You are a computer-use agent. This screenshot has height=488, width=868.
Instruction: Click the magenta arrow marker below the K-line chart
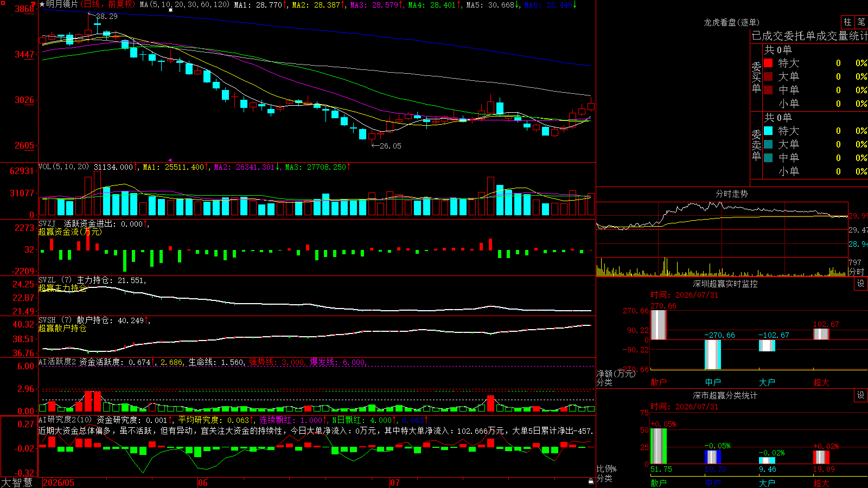[170, 160]
